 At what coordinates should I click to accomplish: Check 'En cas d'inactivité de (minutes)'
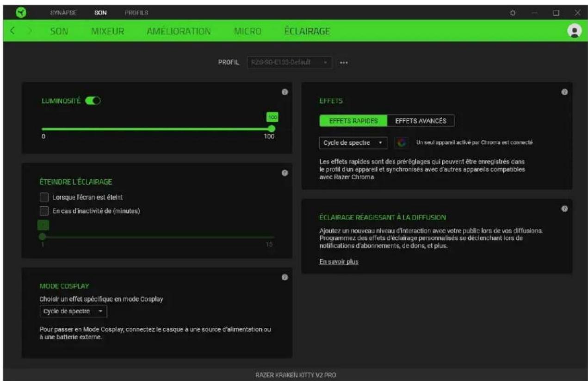click(44, 211)
